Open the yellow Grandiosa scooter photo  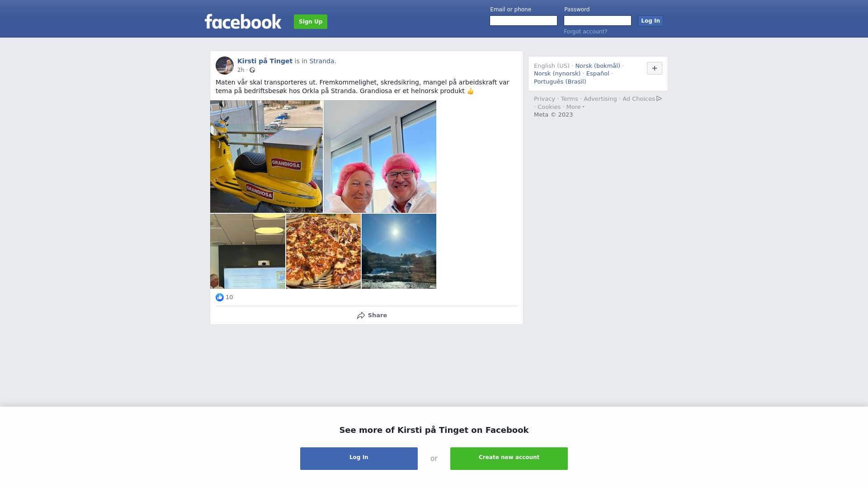(266, 156)
